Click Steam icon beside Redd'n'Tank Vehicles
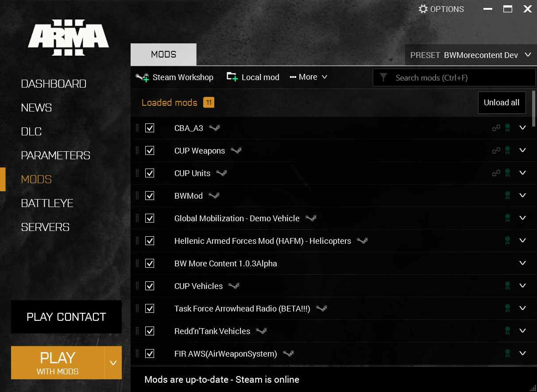Viewport: 537px width, 392px height. 262,331
